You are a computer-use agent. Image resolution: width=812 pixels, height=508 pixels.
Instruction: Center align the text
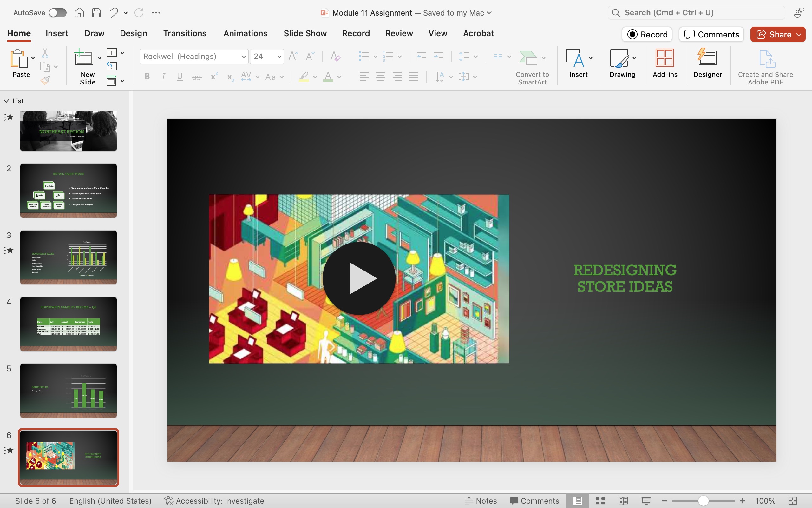point(381,77)
